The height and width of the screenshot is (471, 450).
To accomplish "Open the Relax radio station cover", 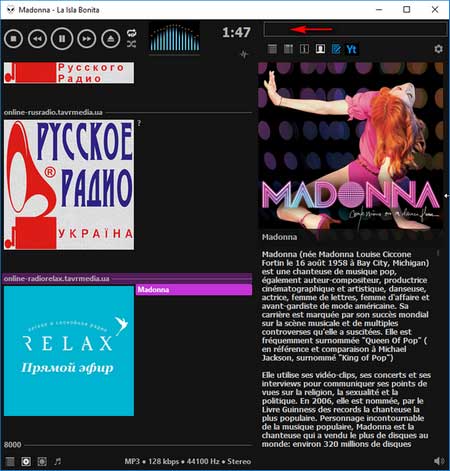I will [69, 351].
